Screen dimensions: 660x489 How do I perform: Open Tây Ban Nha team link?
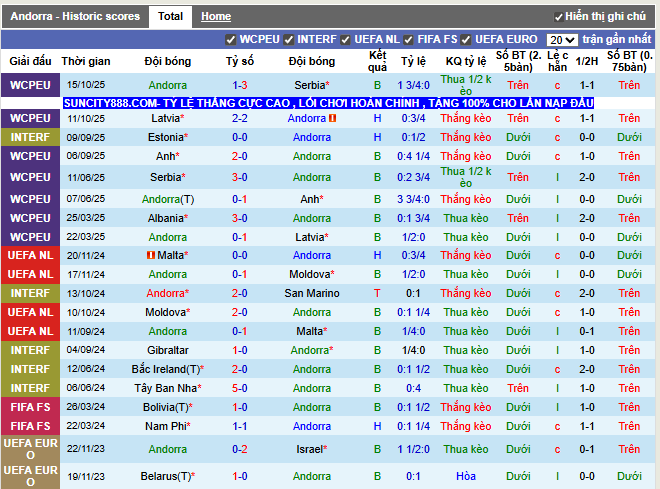[x=166, y=388]
